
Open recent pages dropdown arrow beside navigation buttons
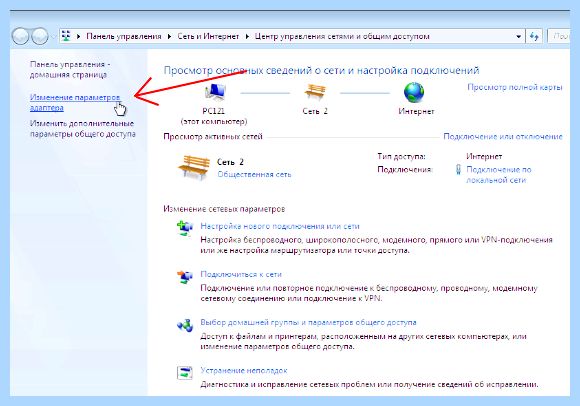click(53, 37)
